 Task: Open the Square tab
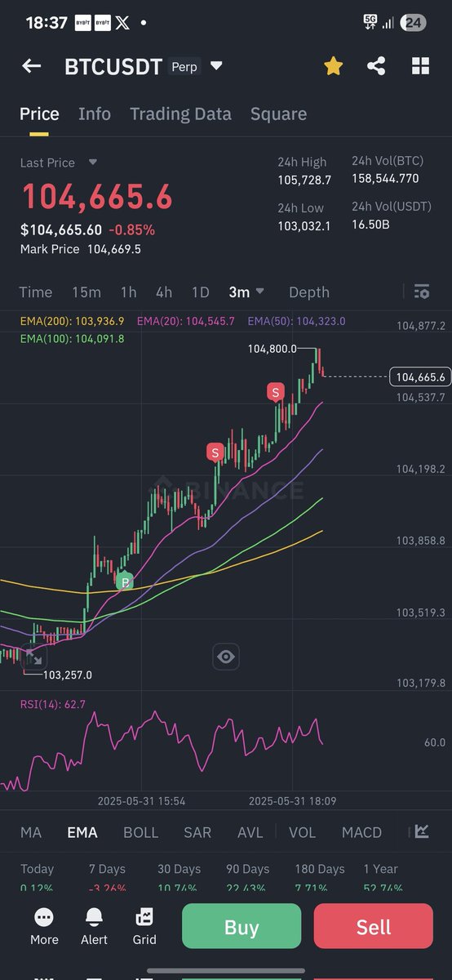278,114
